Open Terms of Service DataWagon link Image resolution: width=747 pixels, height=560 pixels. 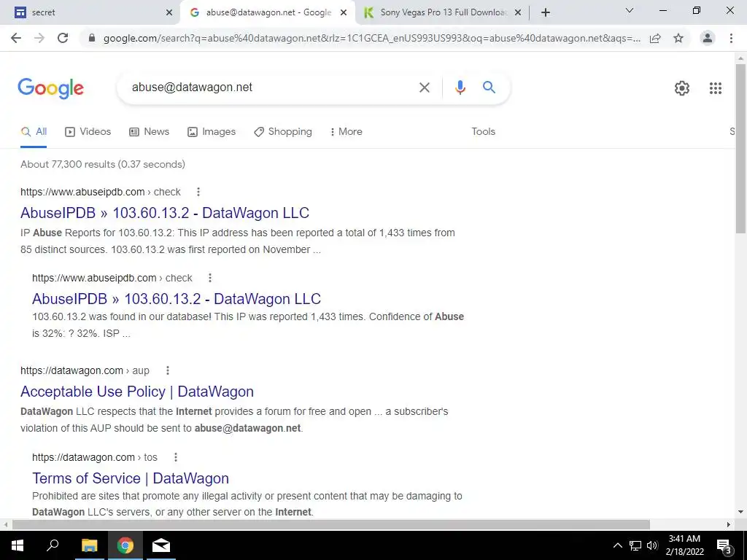[x=131, y=478]
